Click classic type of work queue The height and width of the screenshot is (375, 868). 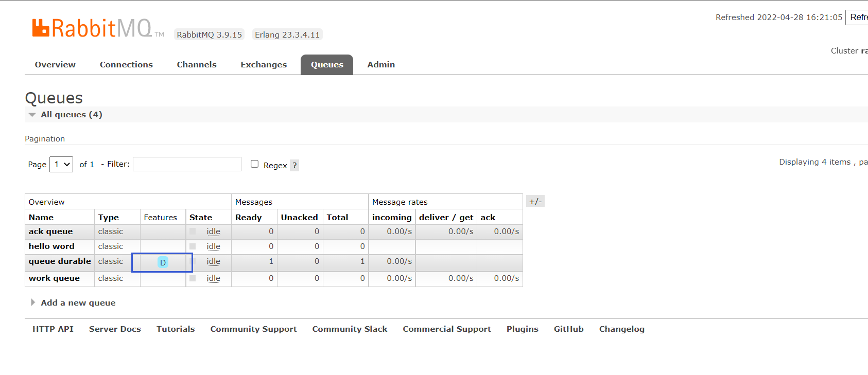[x=111, y=278]
